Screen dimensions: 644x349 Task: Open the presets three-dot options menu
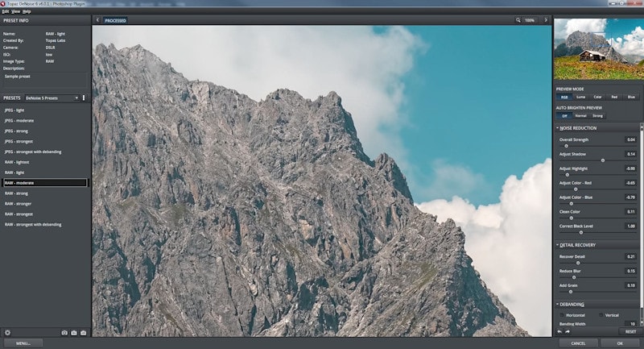(83, 98)
